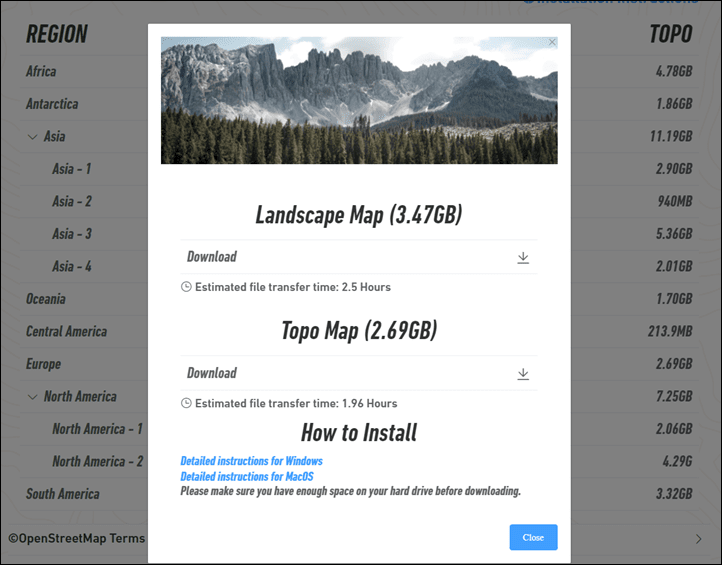Click the Topo Map (2.69GB) heading

pos(359,331)
